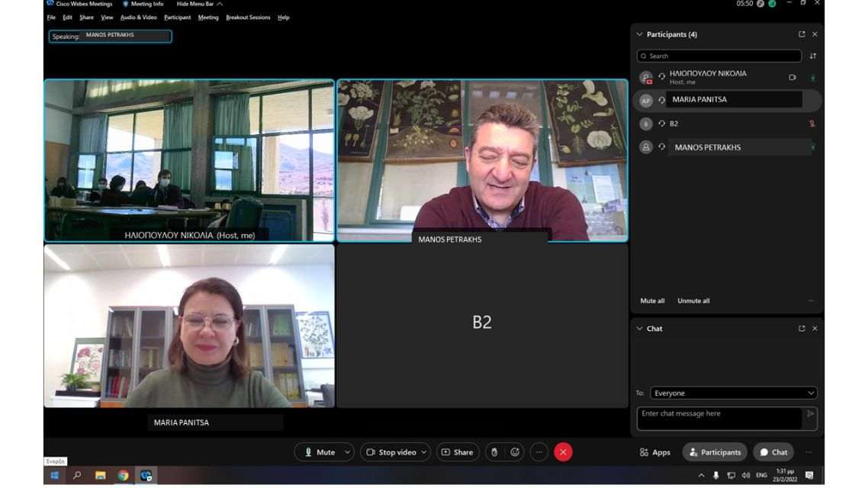This screenshot has height=488, width=868.
Task: Open Meeting Info
Action: pos(143,4)
